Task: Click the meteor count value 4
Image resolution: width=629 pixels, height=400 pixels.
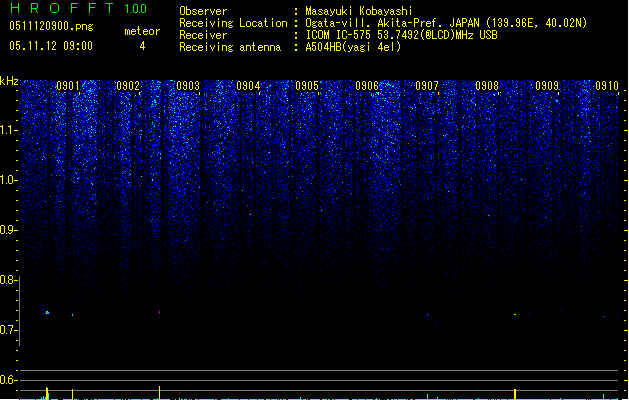Action: (142, 46)
